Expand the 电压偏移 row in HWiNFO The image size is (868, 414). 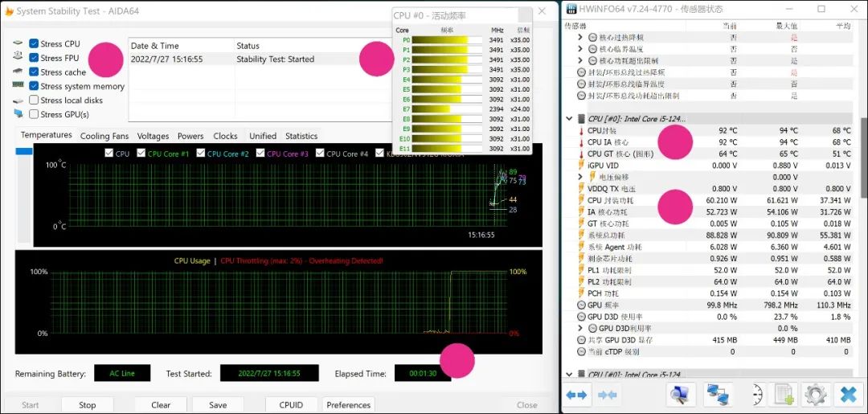coord(580,177)
